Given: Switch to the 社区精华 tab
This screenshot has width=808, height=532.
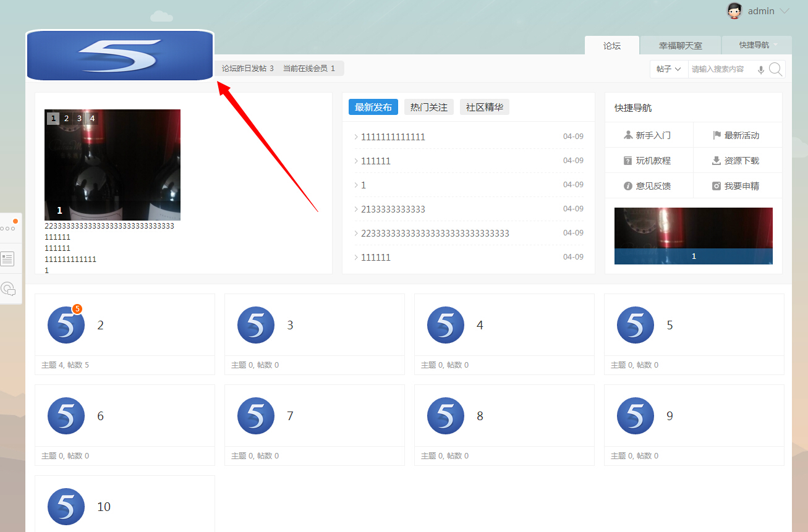Looking at the screenshot, I should pyautogui.click(x=485, y=107).
